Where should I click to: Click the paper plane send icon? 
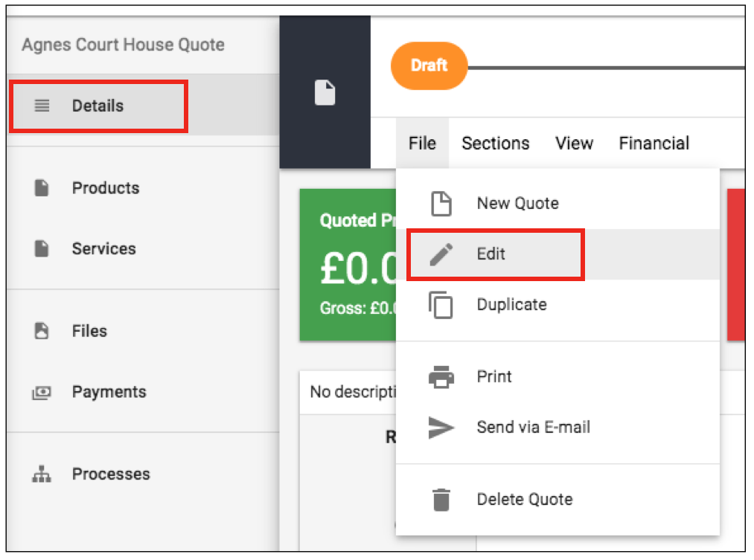[441, 428]
